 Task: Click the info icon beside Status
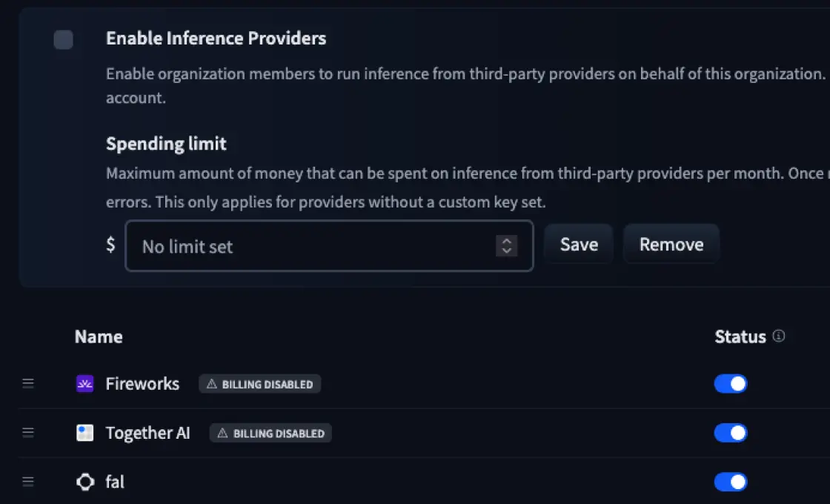pos(778,336)
